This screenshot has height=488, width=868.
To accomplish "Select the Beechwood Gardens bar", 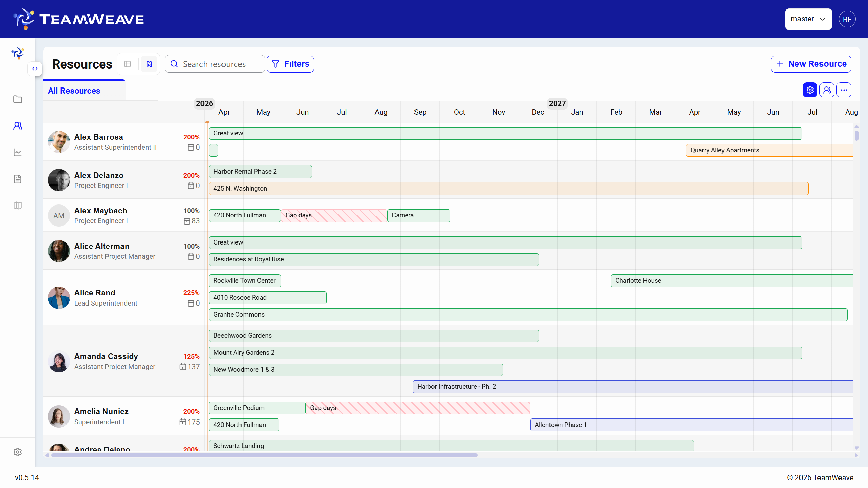I will tap(374, 336).
